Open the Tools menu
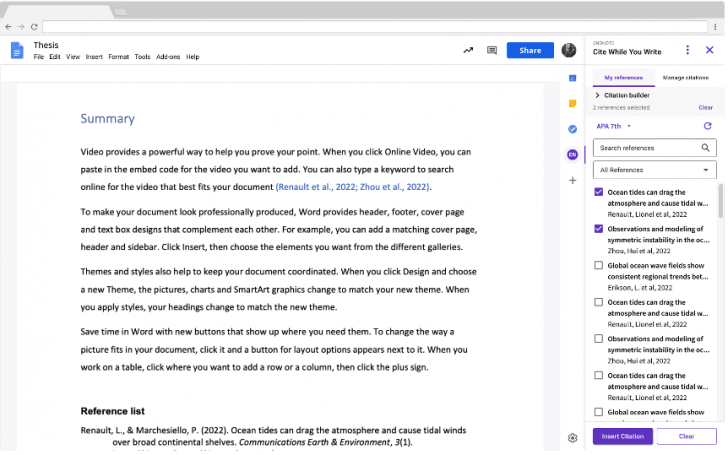This screenshot has width=728, height=455. [x=142, y=57]
